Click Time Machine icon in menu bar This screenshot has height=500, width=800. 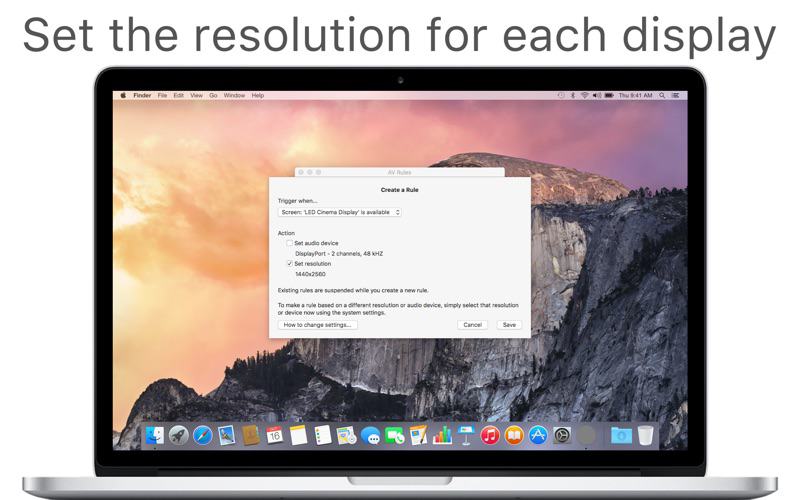(561, 95)
